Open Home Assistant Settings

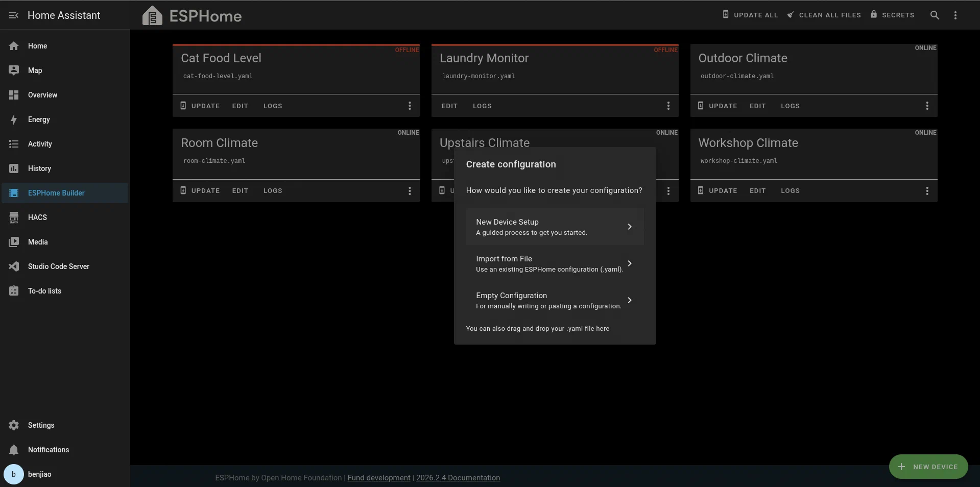[x=65, y=425]
